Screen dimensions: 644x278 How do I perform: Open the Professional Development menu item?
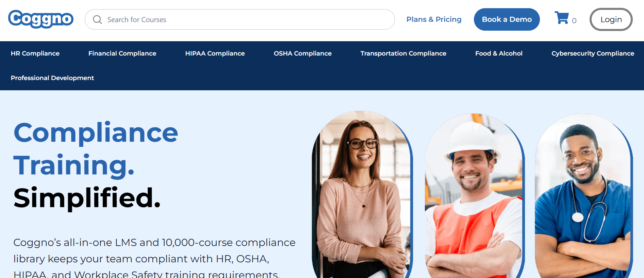click(52, 78)
